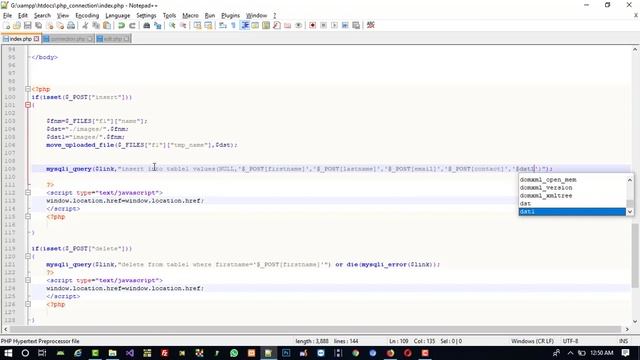The height and width of the screenshot is (360, 640).
Task: Toggle show all characters pilcrow icon
Action: tap(233, 25)
